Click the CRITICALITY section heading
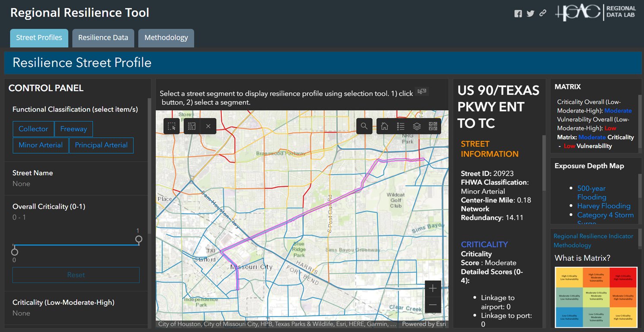 pos(484,244)
